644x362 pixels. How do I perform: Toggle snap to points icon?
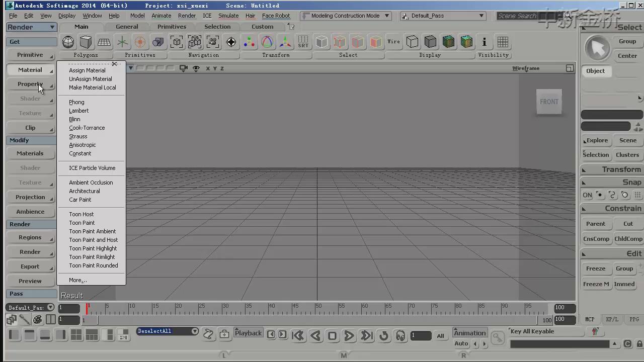600,195
